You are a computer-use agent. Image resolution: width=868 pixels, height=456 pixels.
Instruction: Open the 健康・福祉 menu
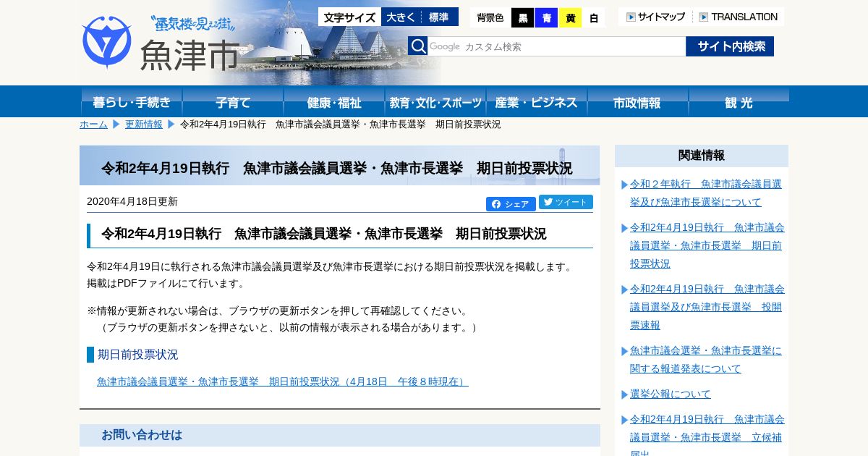tap(333, 101)
